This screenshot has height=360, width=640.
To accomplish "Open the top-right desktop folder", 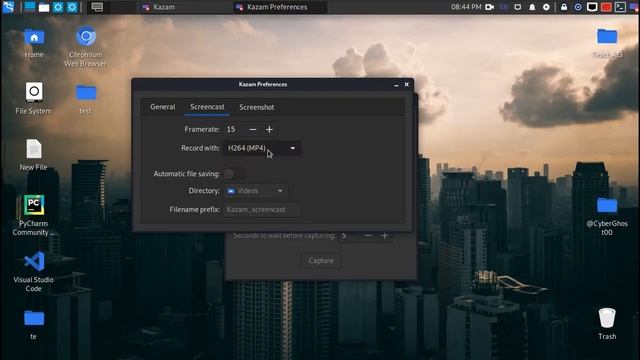I will [607, 43].
